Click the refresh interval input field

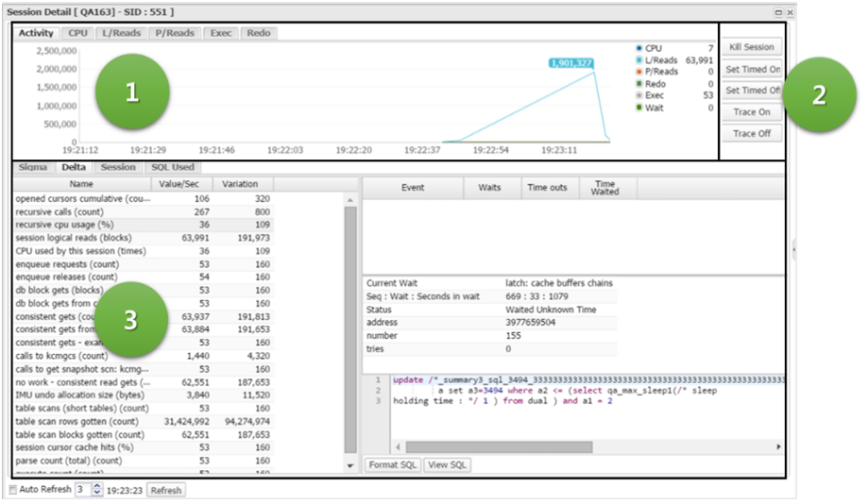(83, 490)
